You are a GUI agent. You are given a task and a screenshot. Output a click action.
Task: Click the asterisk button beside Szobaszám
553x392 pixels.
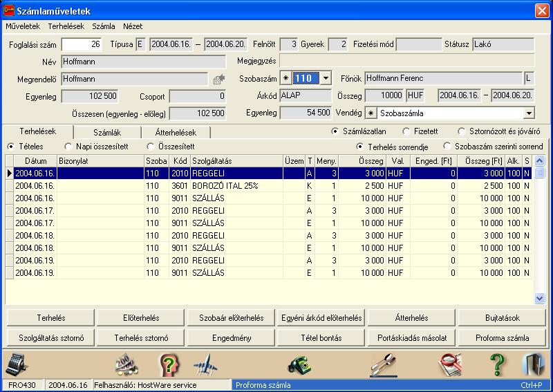coord(285,78)
